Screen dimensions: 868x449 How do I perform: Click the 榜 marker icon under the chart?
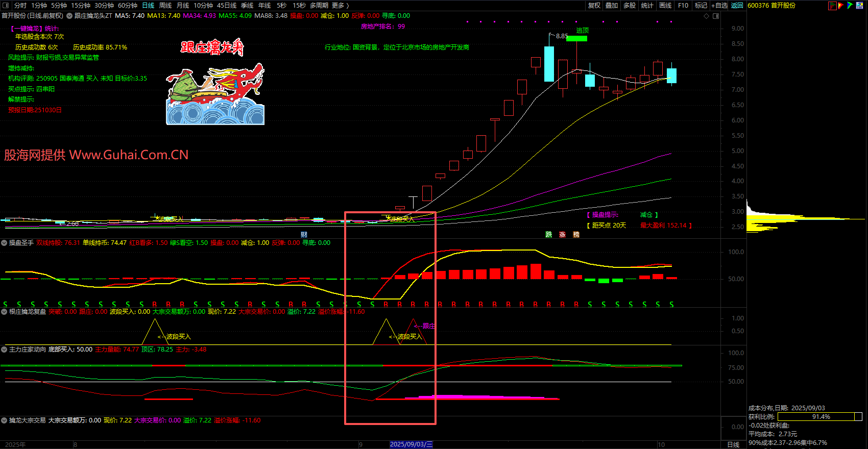tap(576, 235)
